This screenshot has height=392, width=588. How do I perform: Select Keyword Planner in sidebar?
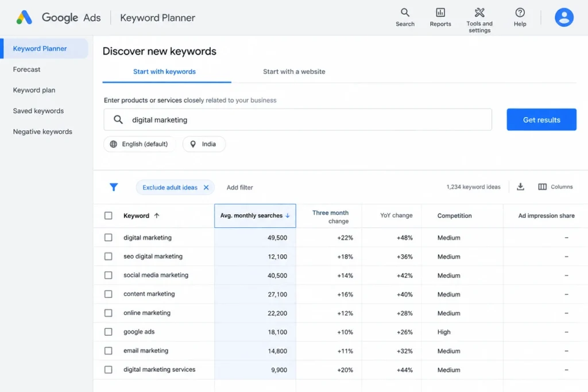(44, 48)
